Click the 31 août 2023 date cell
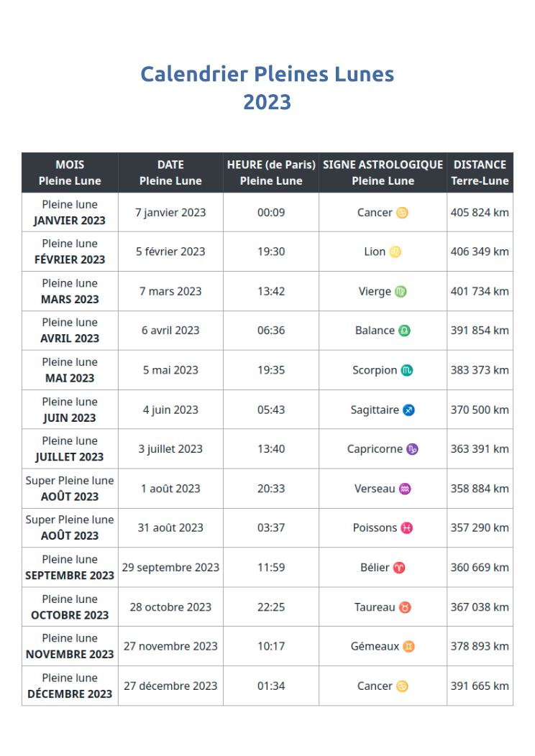The height and width of the screenshot is (756, 535). coord(170,528)
